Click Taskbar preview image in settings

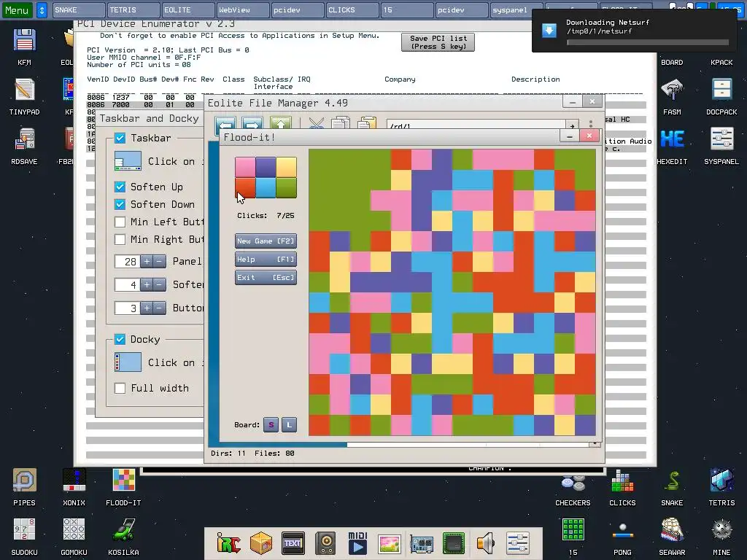(128, 161)
